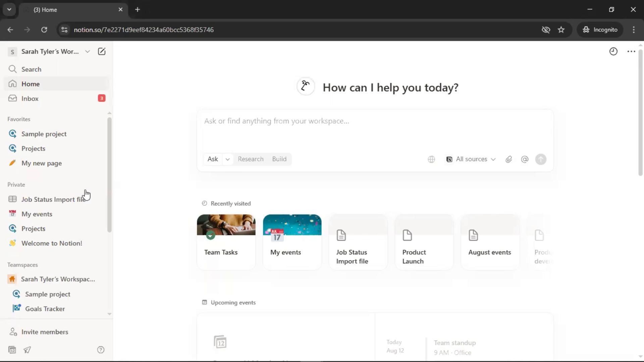Click the new page compose icon
This screenshot has width=644, height=362.
(x=101, y=51)
